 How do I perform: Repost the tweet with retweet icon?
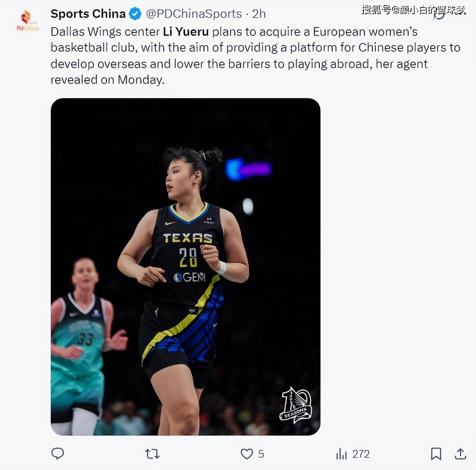[x=152, y=454]
